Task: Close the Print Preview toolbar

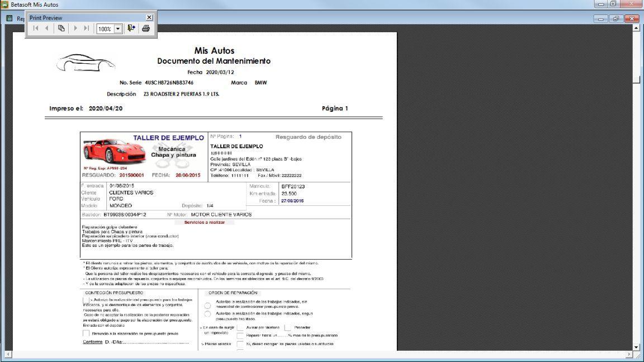Action: (x=149, y=17)
